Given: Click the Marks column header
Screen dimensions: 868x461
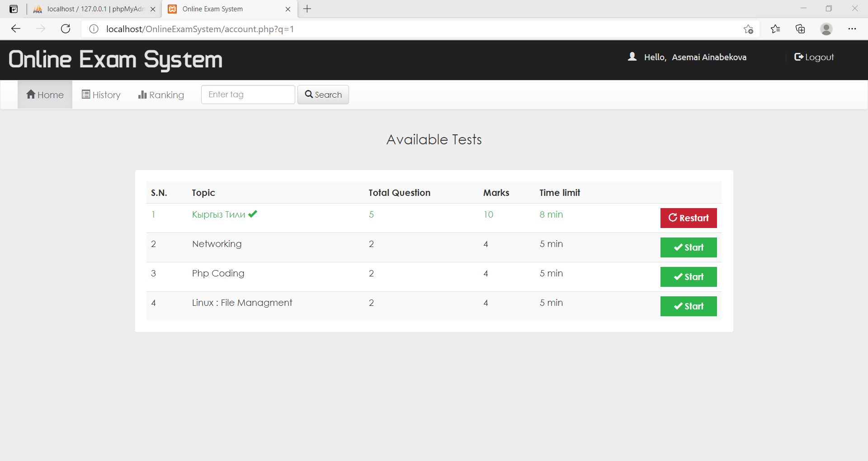Looking at the screenshot, I should coord(496,193).
